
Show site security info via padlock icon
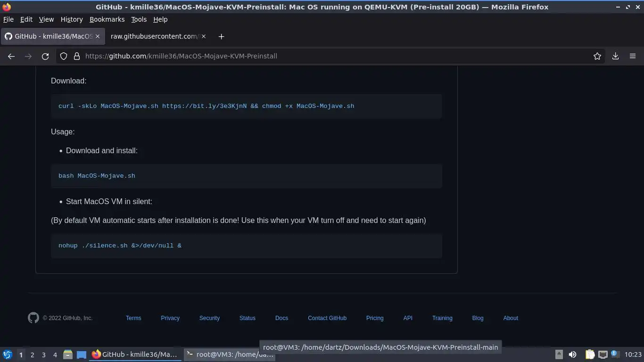point(77,56)
